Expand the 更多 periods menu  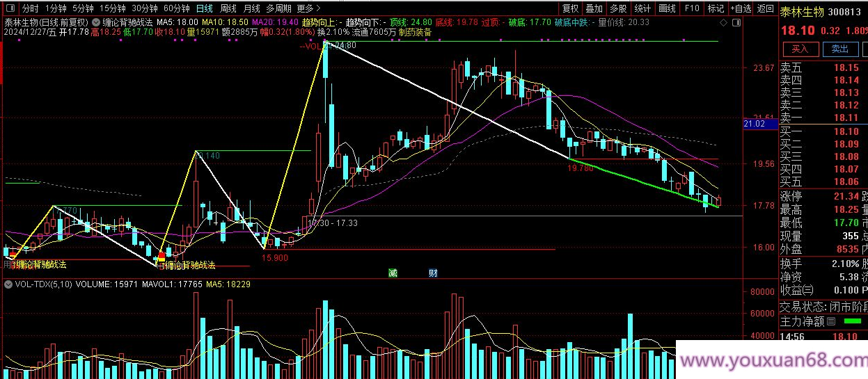point(306,9)
